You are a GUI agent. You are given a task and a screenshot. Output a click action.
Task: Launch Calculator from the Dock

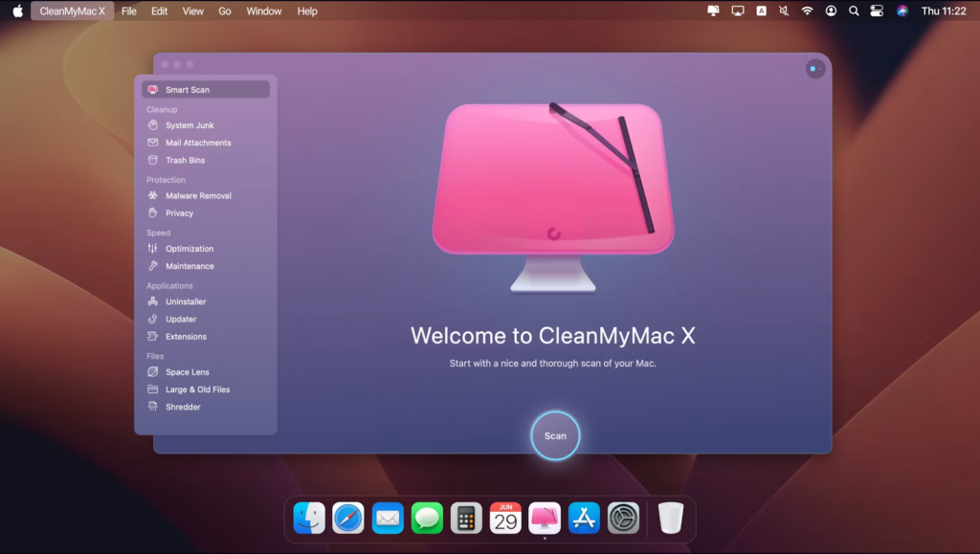point(466,518)
